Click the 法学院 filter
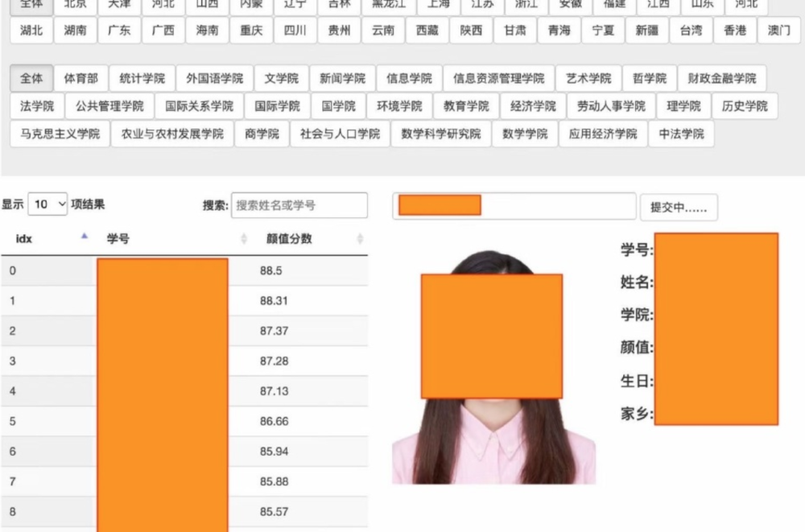Viewport: 805px width, 532px height. pyautogui.click(x=37, y=105)
